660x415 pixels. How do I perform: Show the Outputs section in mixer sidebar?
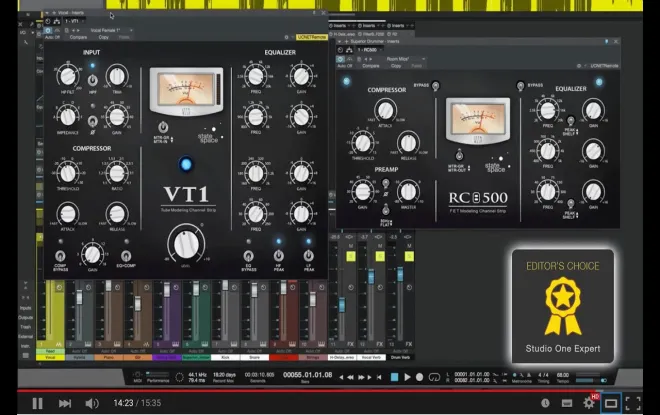(x=25, y=317)
